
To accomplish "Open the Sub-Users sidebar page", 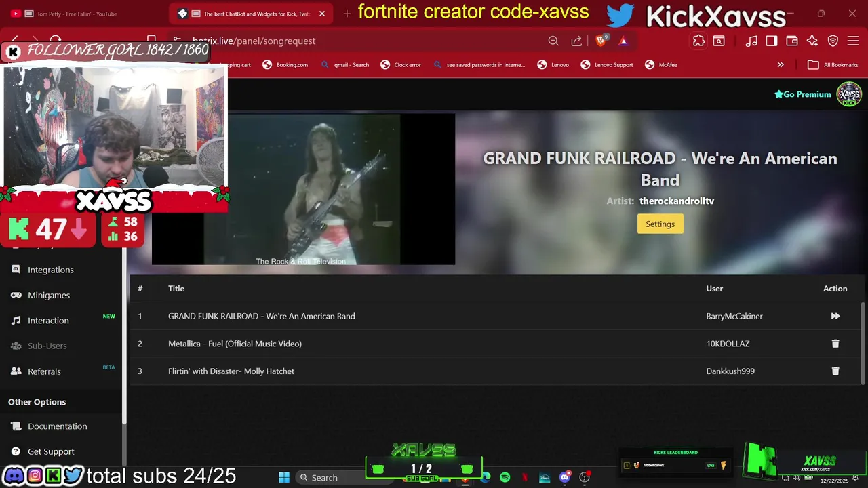I will coord(47,346).
